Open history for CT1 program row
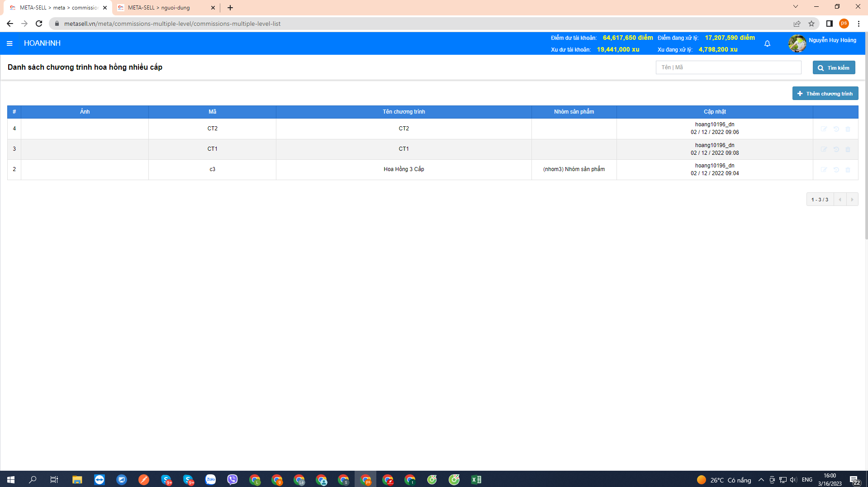Viewport: 868px width, 487px height. [x=836, y=149]
